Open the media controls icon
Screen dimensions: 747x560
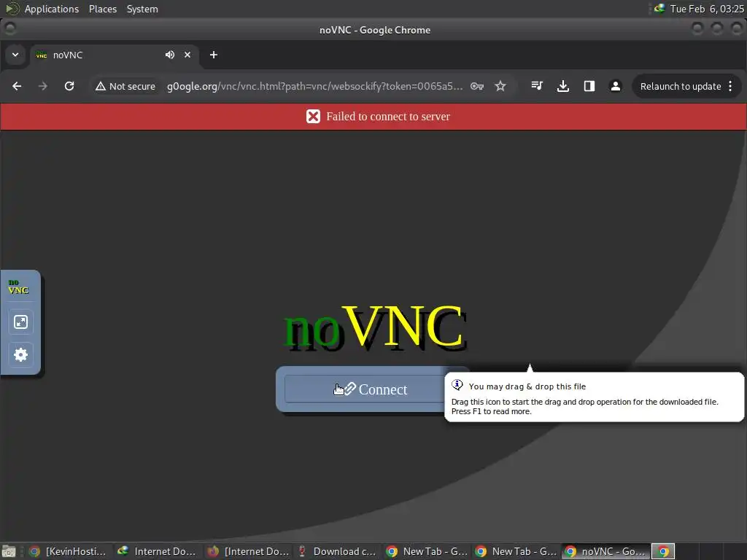(537, 86)
